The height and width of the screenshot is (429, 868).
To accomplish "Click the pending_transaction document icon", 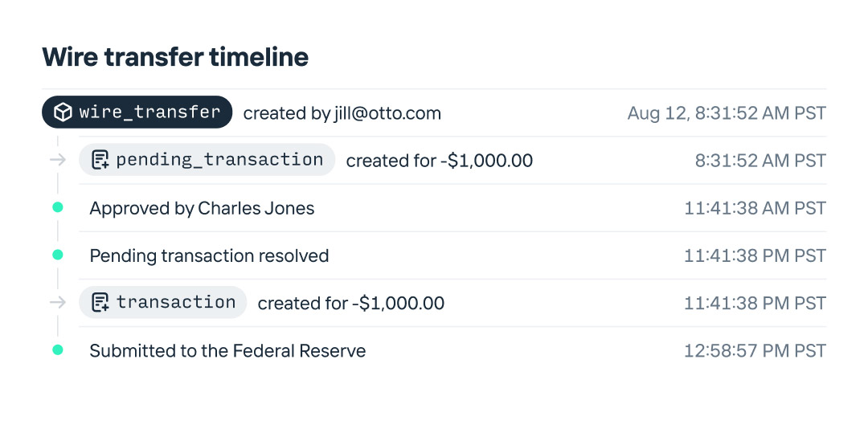I will pyautogui.click(x=100, y=160).
